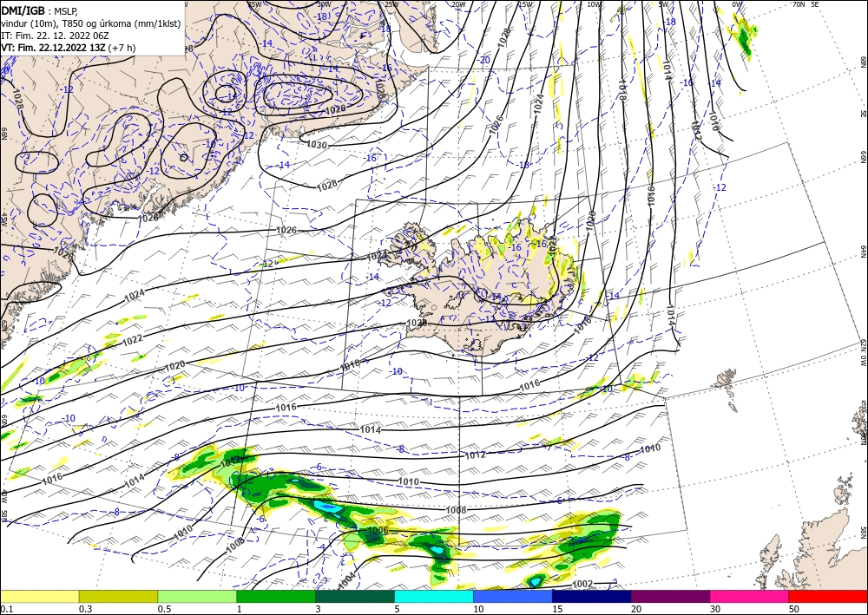Click the yellow 0.1–0.3 legend color segment

(x=39, y=596)
